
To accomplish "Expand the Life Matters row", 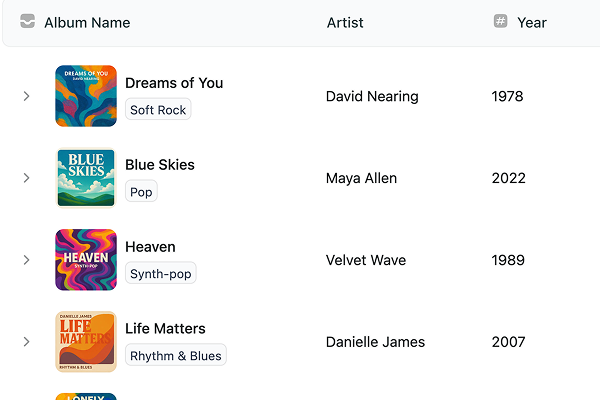I will point(27,342).
